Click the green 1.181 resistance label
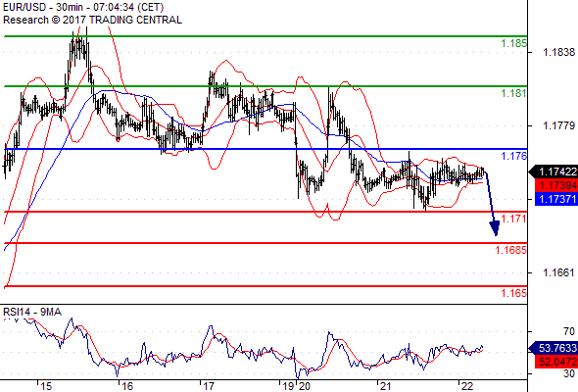The image size is (578, 392). point(514,93)
